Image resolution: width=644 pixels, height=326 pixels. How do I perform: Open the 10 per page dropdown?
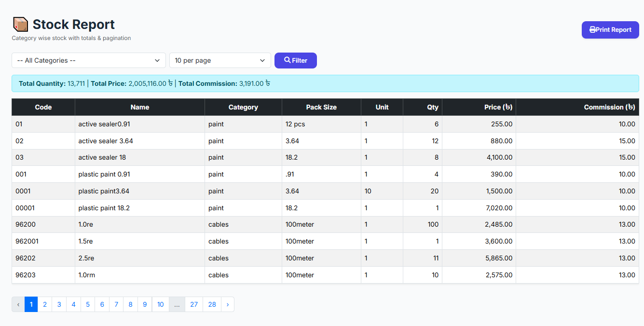tap(220, 60)
